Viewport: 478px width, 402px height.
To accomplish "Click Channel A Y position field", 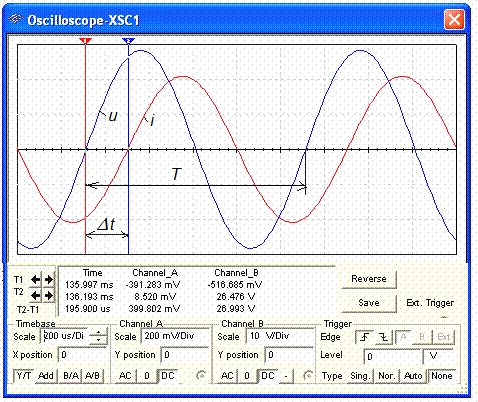I will [x=184, y=355].
